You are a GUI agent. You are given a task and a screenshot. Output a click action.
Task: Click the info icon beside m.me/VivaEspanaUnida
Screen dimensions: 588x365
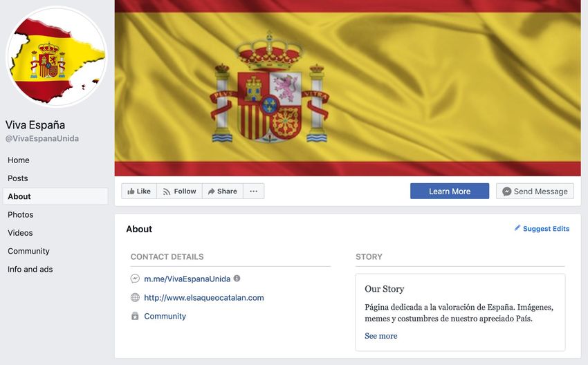[x=237, y=278]
